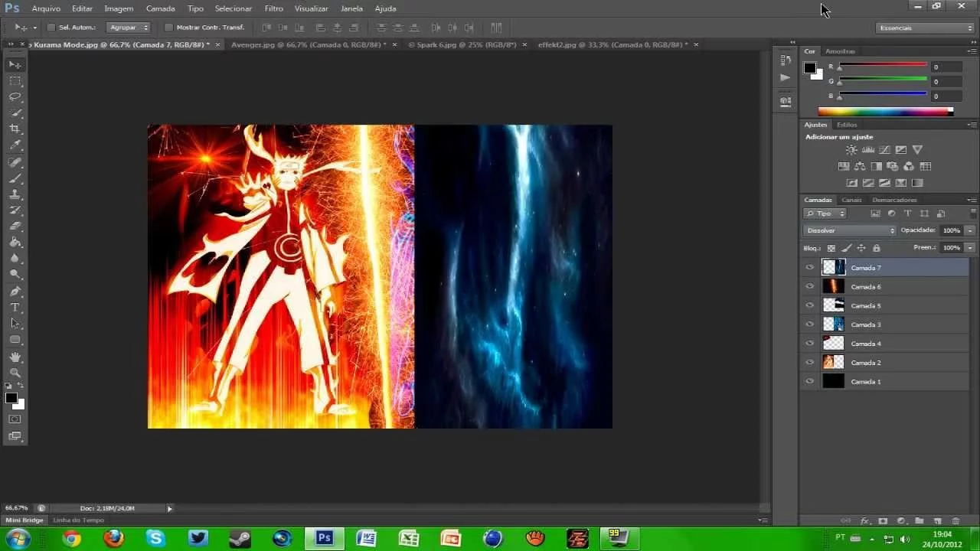Viewport: 980px width, 551px height.
Task: Open the Ajustes panel options menu
Action: pyautogui.click(x=972, y=125)
